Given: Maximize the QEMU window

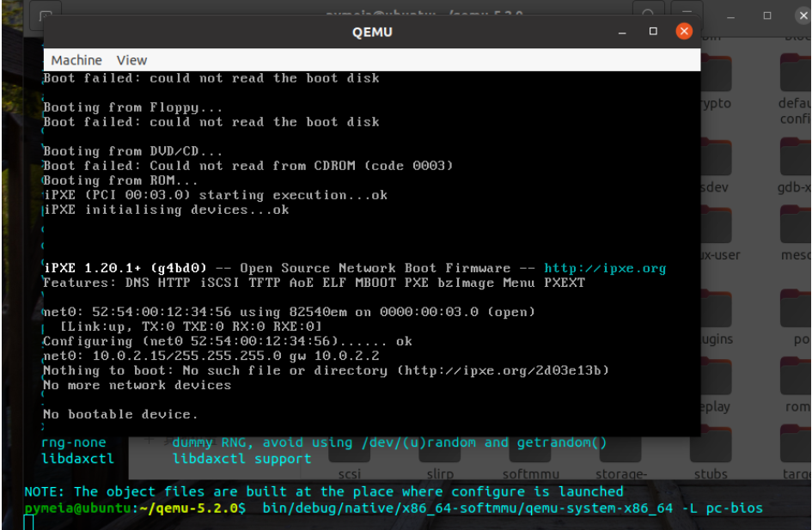Looking at the screenshot, I should (653, 32).
